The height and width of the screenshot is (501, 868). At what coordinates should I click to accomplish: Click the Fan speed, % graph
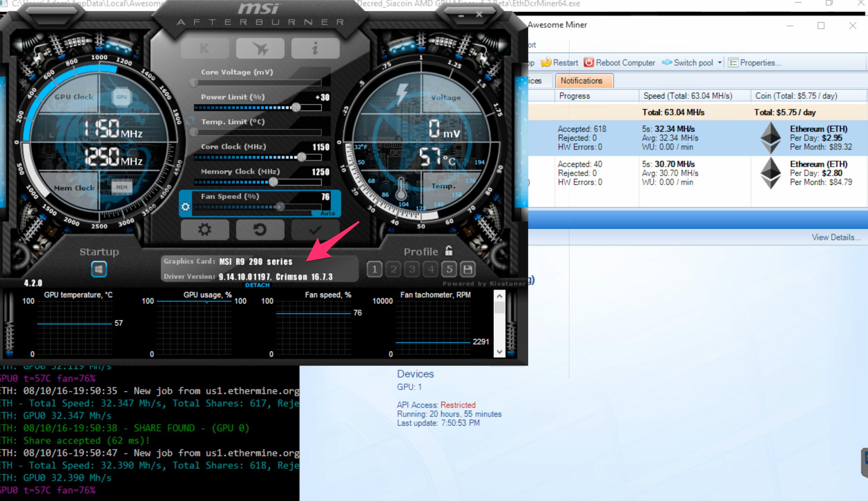point(313,328)
